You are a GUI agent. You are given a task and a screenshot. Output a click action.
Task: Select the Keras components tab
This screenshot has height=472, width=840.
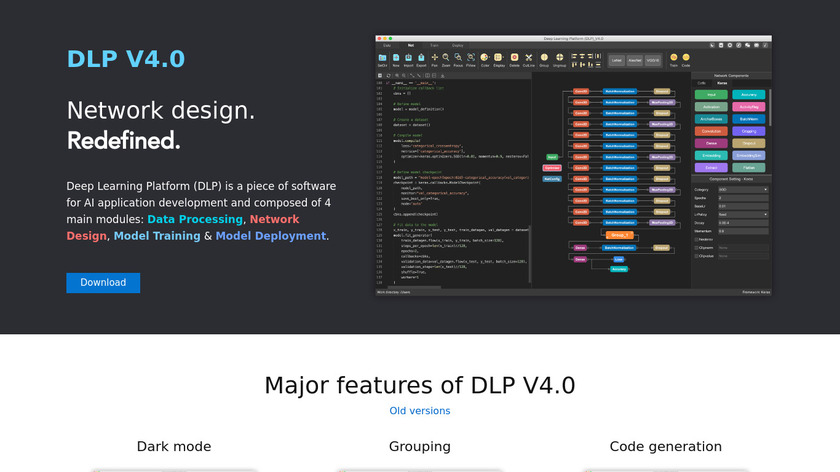coord(722,83)
